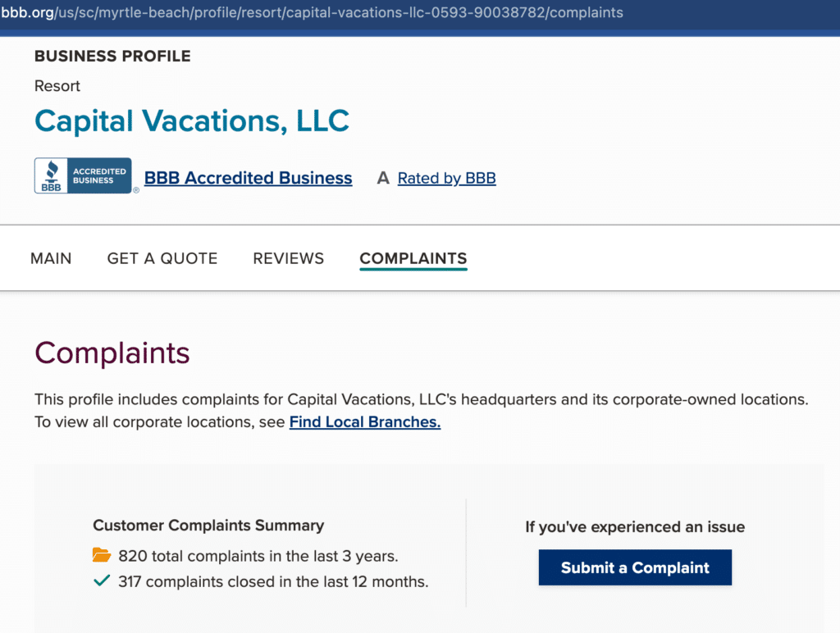Image resolution: width=840 pixels, height=633 pixels.
Task: Open the GET A QUOTE tab
Action: 162,258
